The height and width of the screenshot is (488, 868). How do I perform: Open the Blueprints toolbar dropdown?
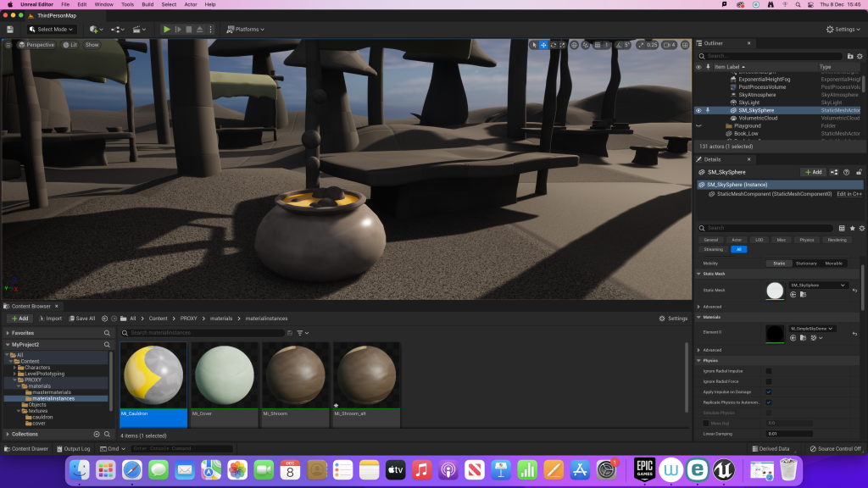click(x=117, y=30)
